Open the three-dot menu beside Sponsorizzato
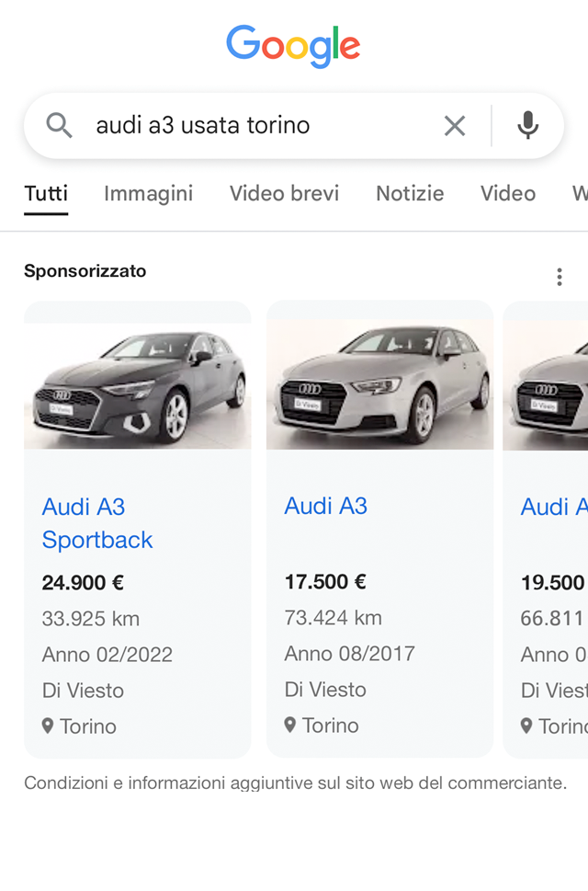The height and width of the screenshot is (891, 588). pyautogui.click(x=560, y=275)
